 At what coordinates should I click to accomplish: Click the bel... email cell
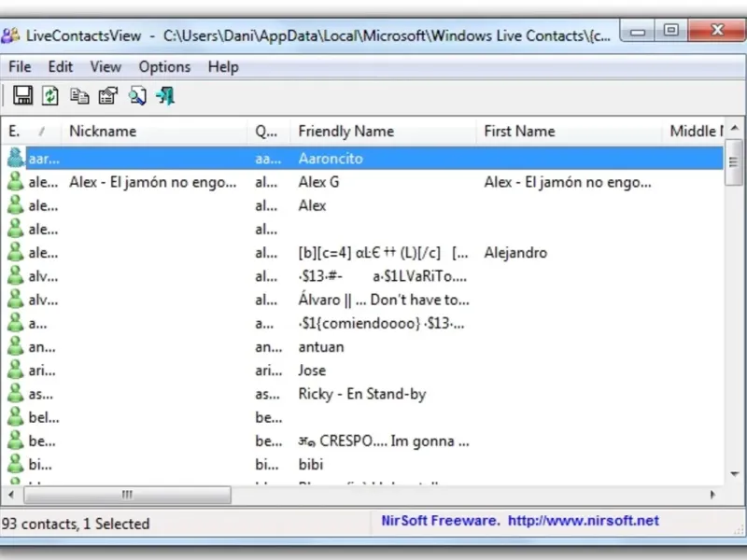click(x=44, y=417)
